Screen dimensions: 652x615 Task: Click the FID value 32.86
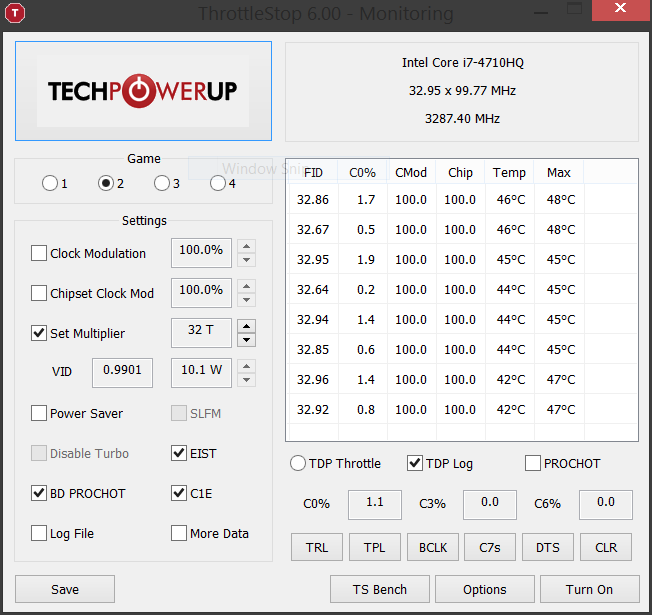tap(313, 200)
